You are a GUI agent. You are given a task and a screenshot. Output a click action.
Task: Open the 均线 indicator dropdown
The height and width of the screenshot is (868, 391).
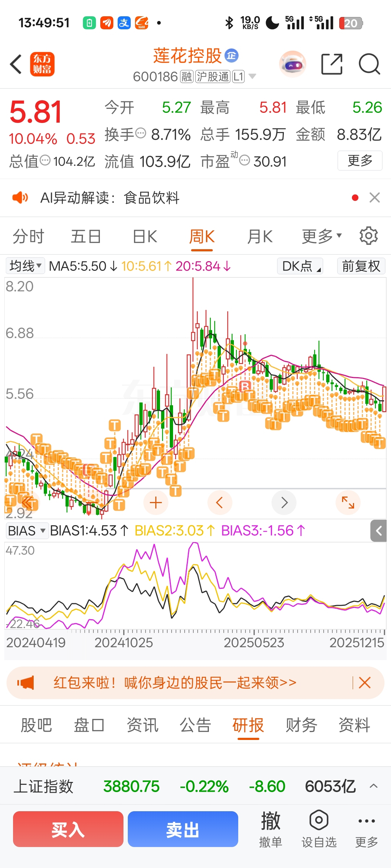25,266
